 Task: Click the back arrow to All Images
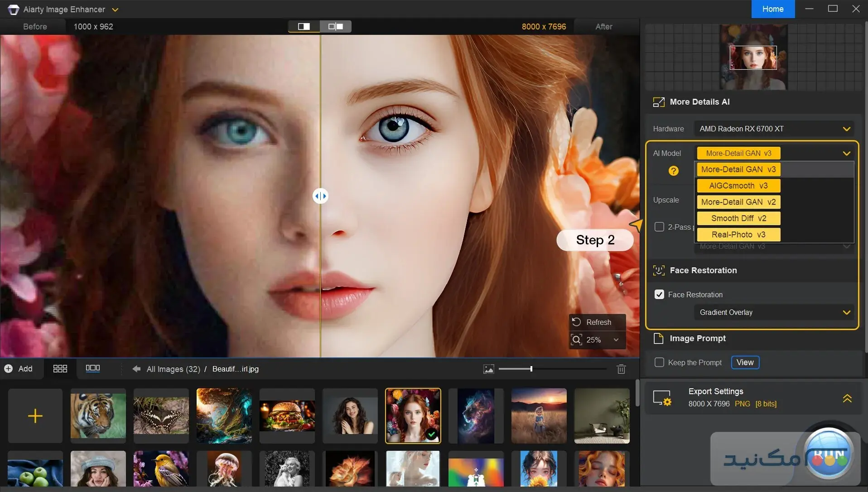click(136, 369)
